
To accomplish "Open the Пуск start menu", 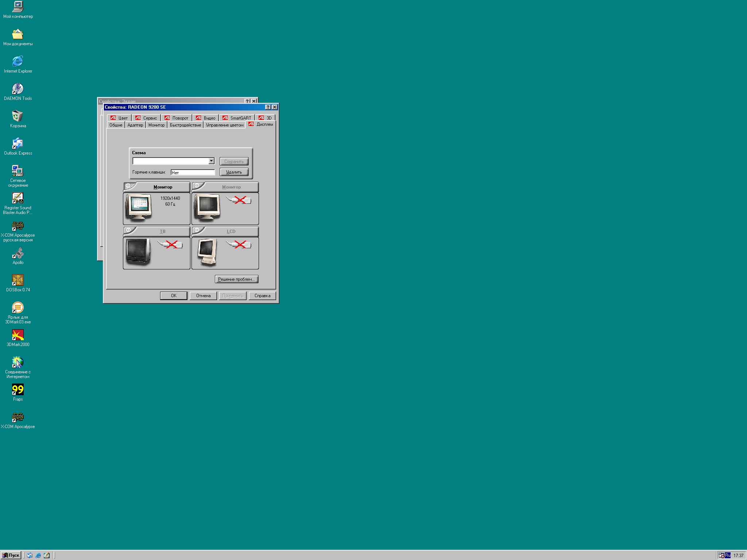I will click(x=11, y=555).
